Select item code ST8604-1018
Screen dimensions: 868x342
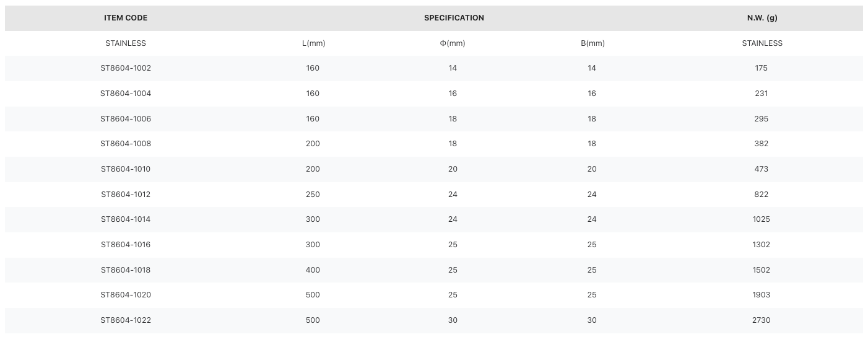126,270
